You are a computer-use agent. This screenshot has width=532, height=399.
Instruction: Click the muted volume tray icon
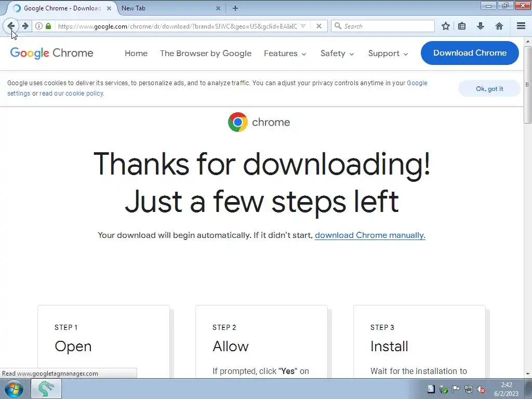pyautogui.click(x=481, y=390)
